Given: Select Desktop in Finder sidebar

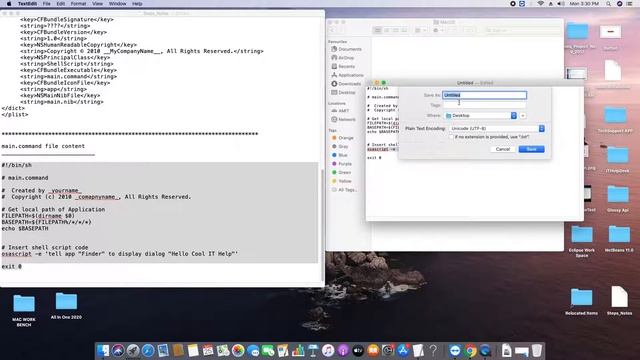Looking at the screenshot, I should (343, 93).
